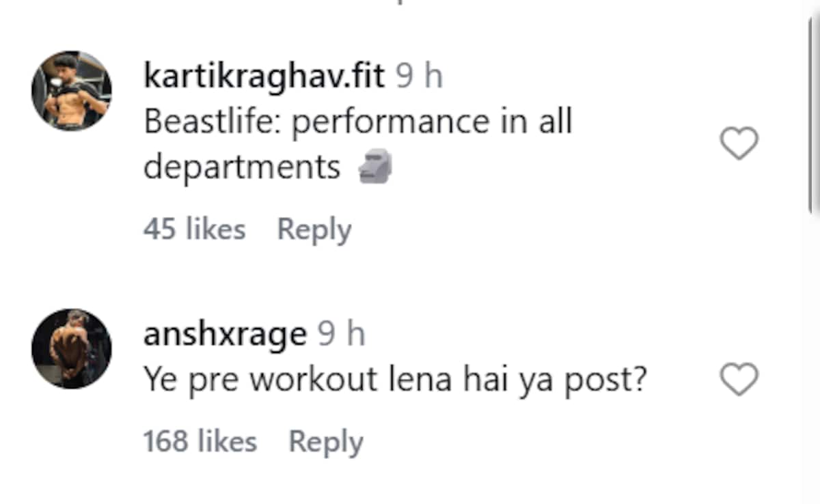
Task: Click the comments scrollbar thumb
Action: 814,116
